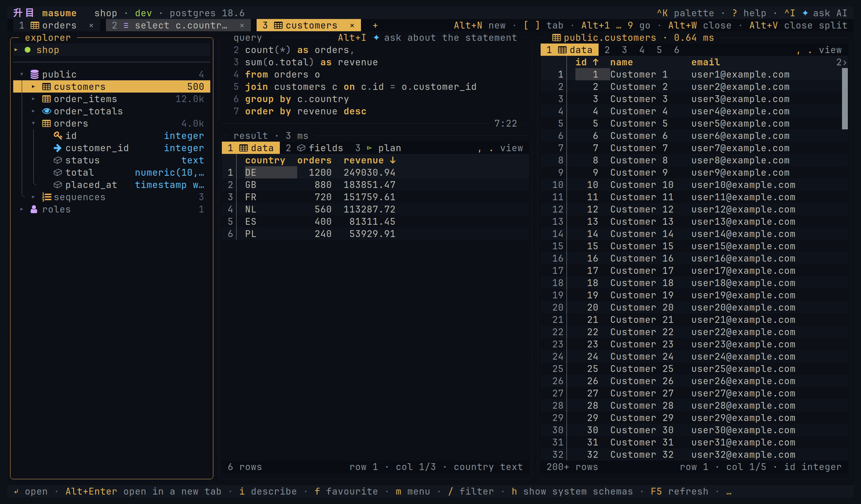Click the primary key icon next to id
Viewport: 861px width, 504px height.
coord(58,135)
